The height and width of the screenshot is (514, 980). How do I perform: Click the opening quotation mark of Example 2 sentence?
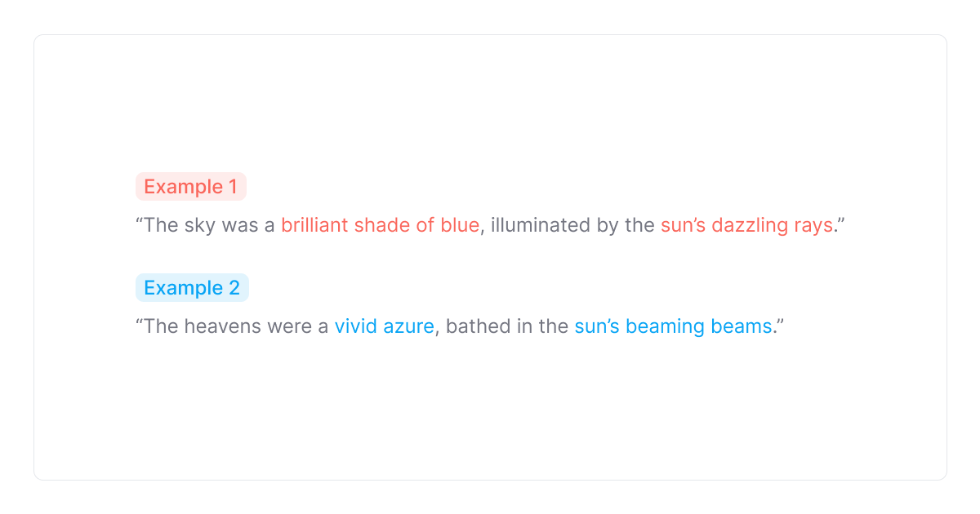[x=139, y=321]
